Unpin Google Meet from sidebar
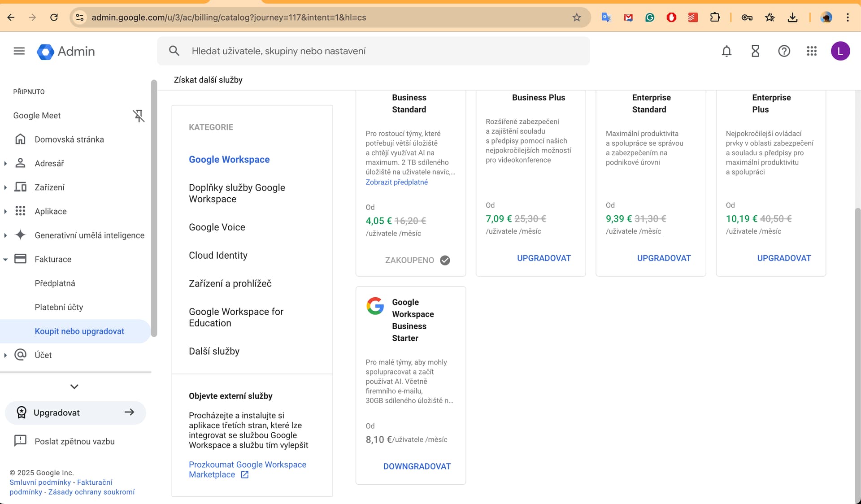This screenshot has height=504, width=861. [x=139, y=116]
